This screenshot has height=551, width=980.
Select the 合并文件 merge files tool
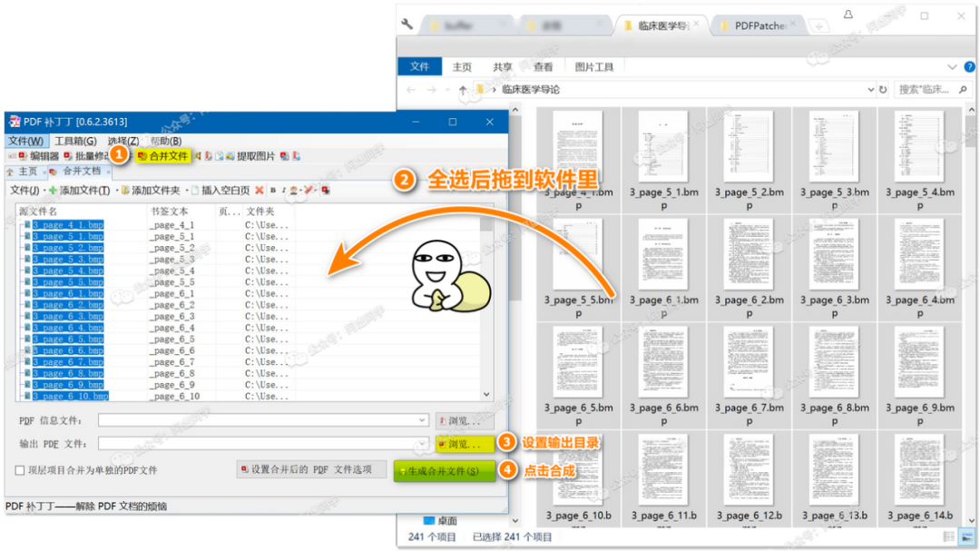(162, 156)
